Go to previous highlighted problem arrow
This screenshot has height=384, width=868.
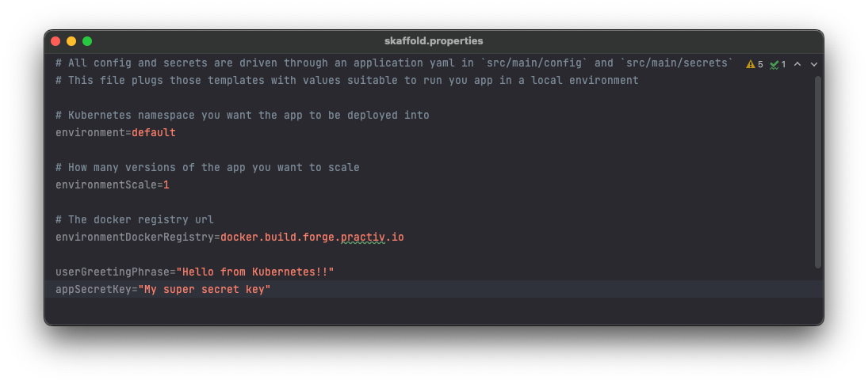point(797,64)
